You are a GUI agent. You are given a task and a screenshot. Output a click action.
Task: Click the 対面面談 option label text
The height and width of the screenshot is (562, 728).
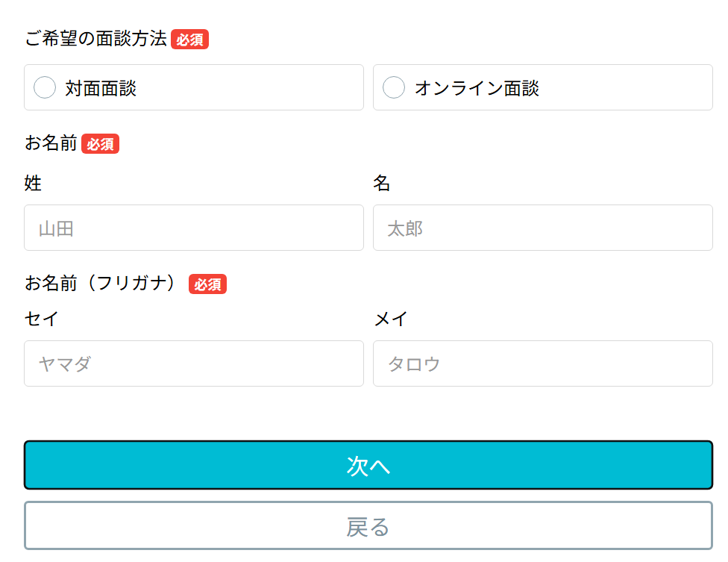tap(101, 88)
